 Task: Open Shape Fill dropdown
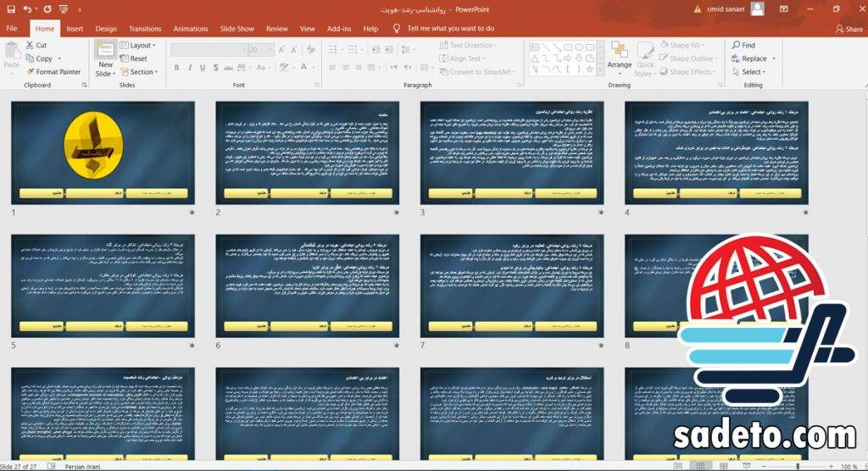[x=684, y=45]
